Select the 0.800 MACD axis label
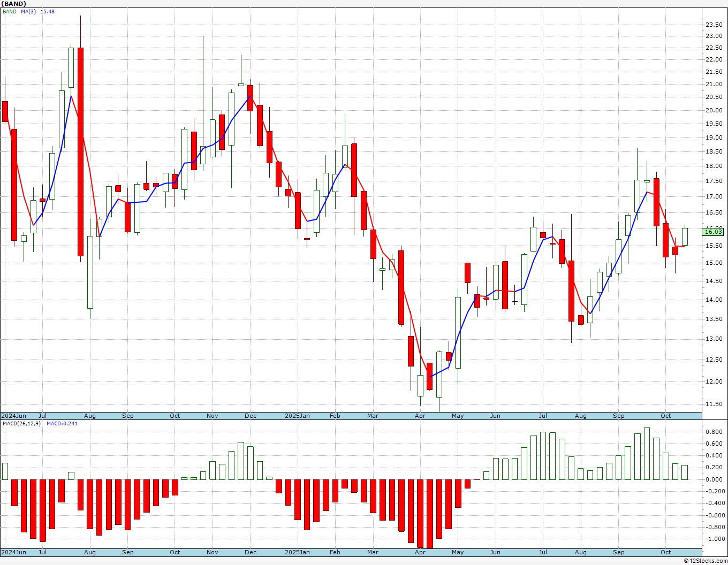728x565 pixels. (x=714, y=432)
